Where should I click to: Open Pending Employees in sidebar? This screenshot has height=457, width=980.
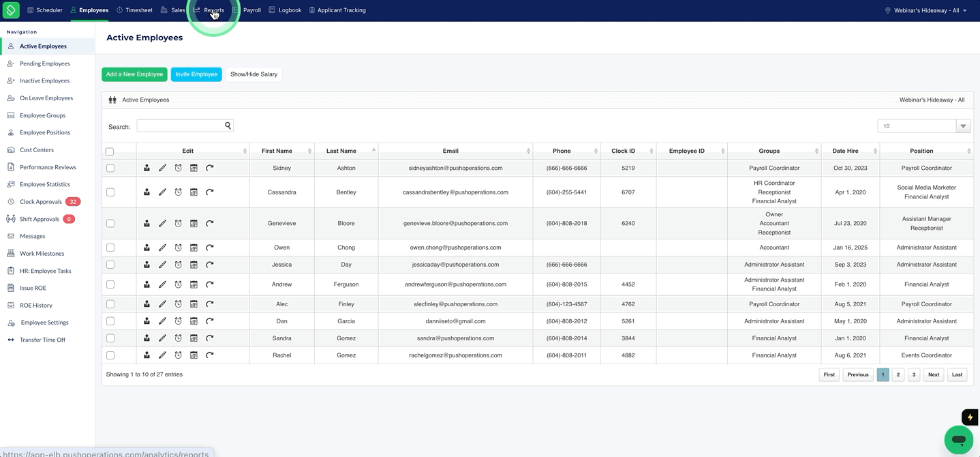(x=45, y=63)
